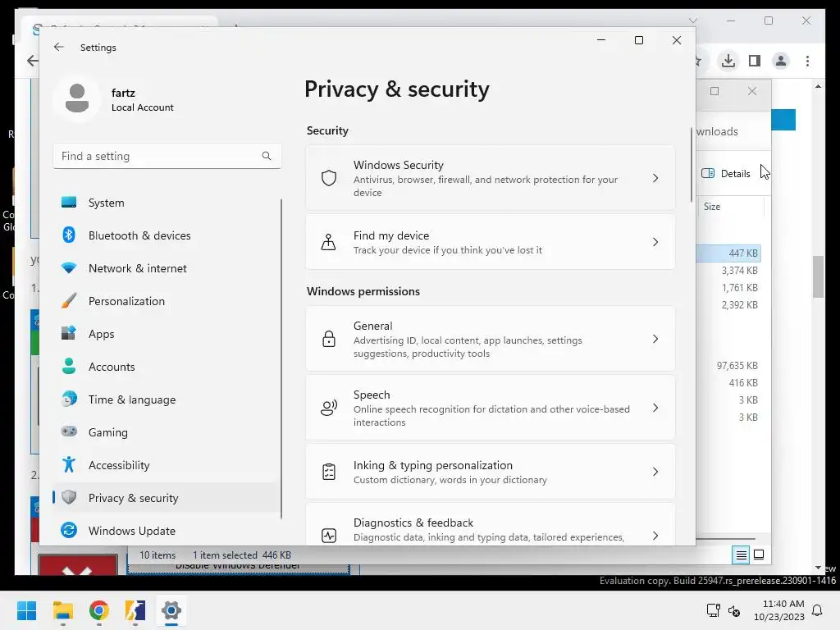Click the Diagnostics heartbeat icon
The image size is (840, 630).
coord(328,535)
